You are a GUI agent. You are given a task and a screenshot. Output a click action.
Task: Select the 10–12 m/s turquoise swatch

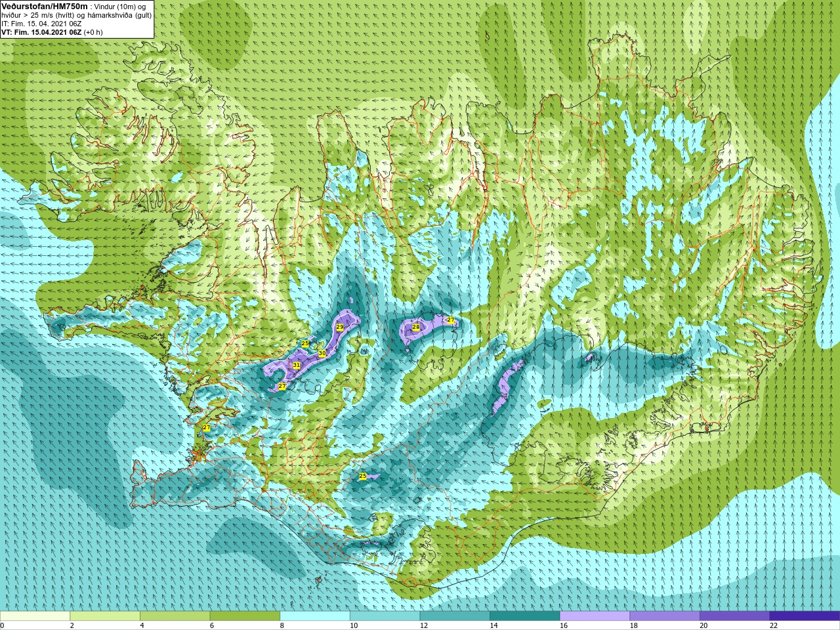coord(385,616)
